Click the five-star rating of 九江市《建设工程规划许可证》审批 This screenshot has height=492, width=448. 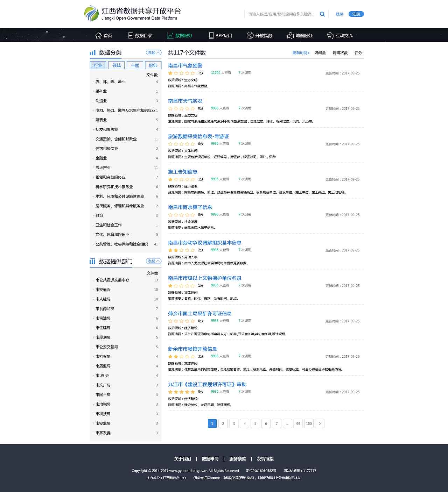tap(181, 392)
